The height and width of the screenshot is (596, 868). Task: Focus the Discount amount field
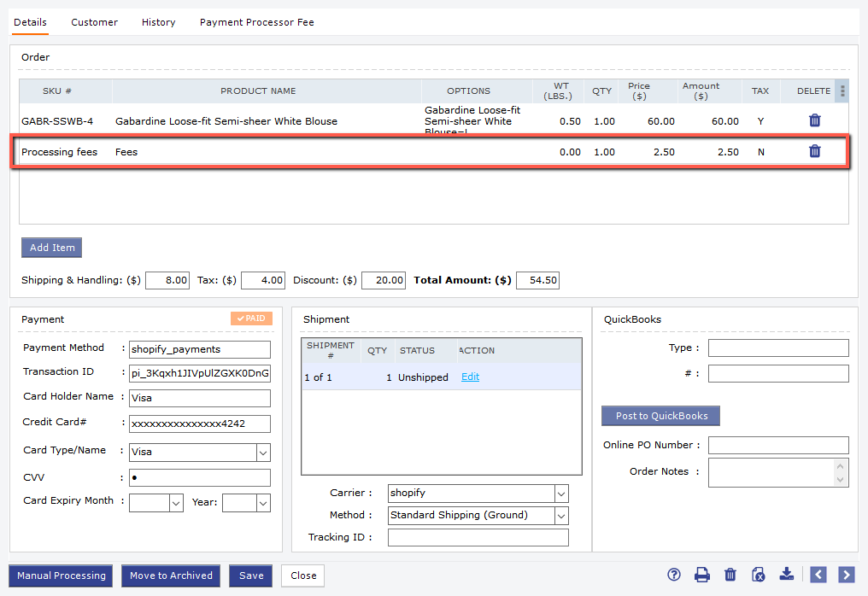[x=384, y=281]
